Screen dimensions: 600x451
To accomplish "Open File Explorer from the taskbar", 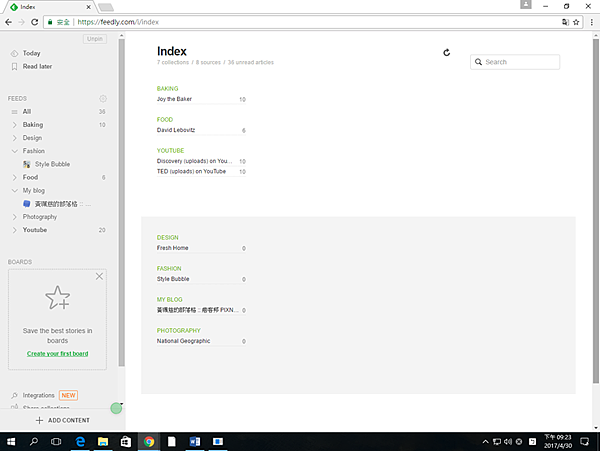I will 103,442.
